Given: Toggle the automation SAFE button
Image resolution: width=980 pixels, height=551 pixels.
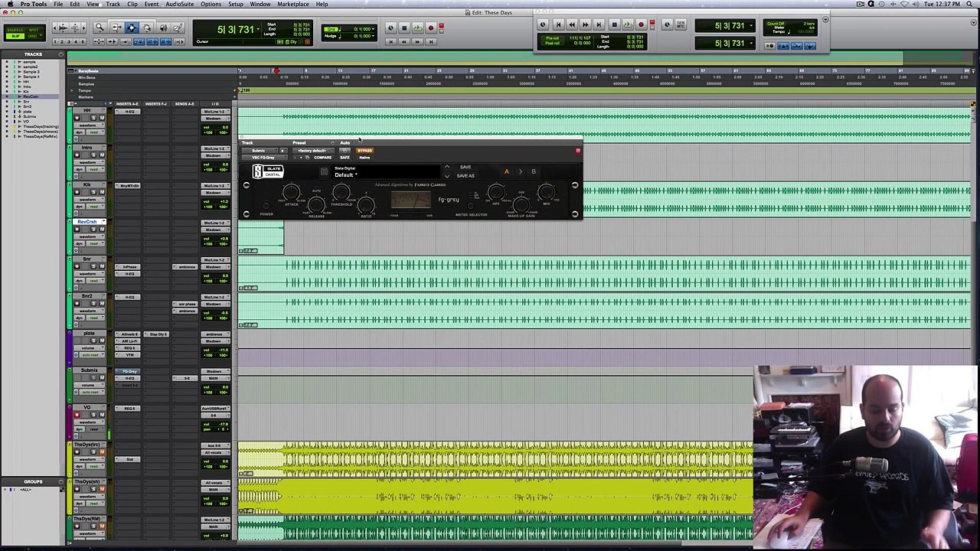Looking at the screenshot, I should tap(345, 158).
